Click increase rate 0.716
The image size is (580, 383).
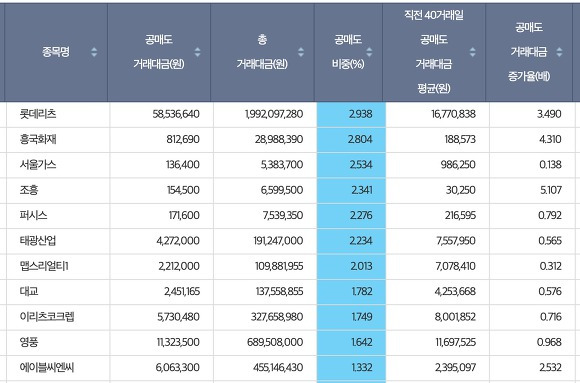click(550, 317)
